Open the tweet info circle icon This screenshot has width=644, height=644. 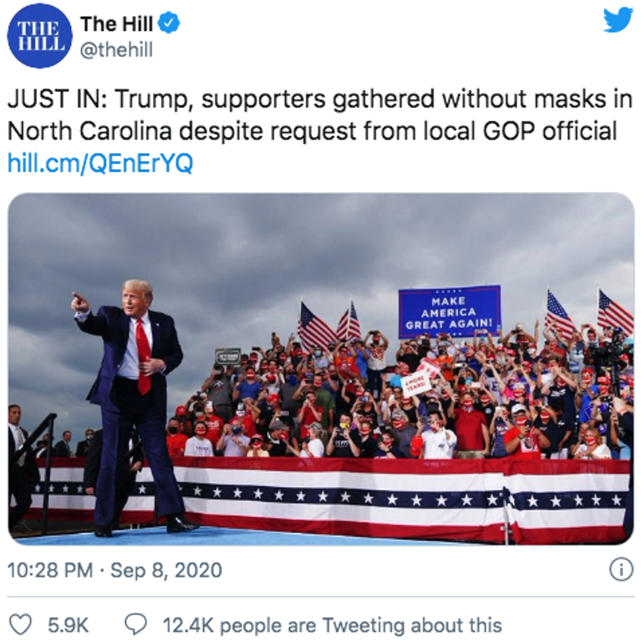[x=621, y=570]
